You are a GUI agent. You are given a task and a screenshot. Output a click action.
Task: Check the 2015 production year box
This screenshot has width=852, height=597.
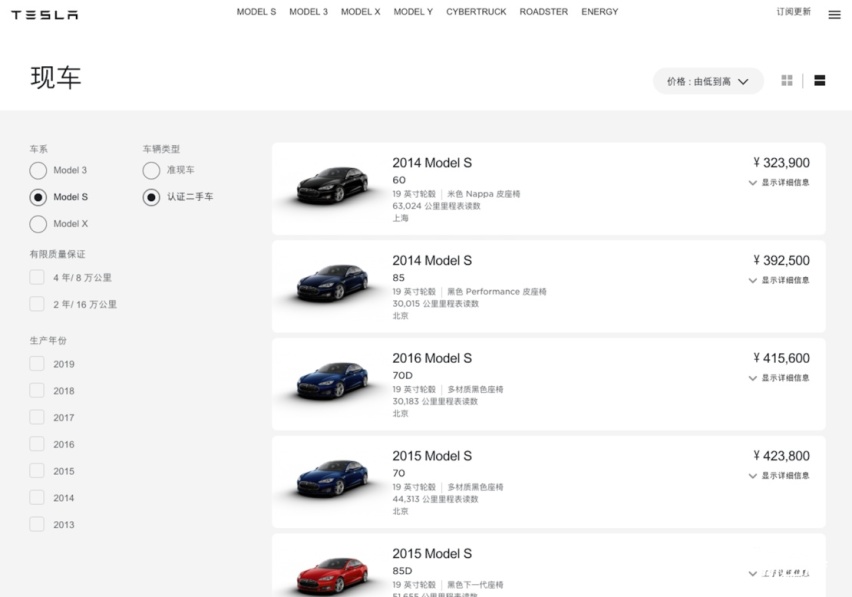37,470
